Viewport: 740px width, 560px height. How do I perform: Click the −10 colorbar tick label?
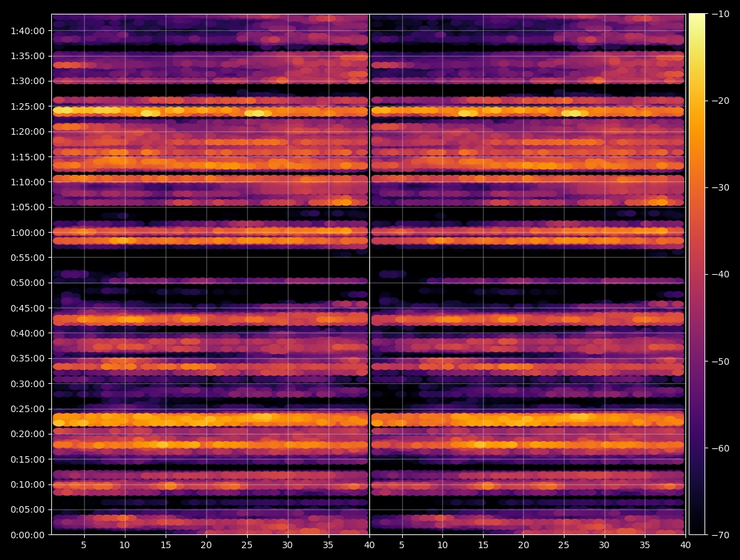coord(720,14)
